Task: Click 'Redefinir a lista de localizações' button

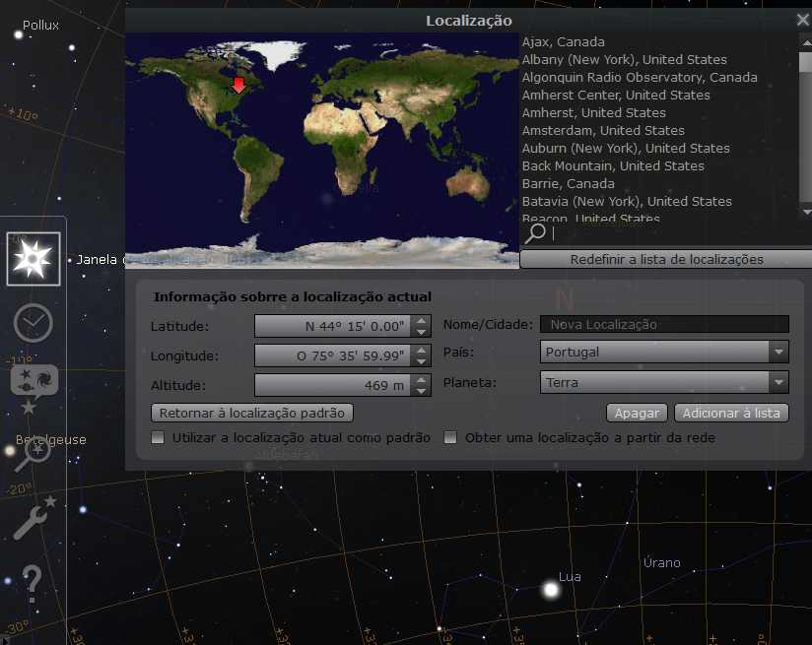Action: point(666,259)
